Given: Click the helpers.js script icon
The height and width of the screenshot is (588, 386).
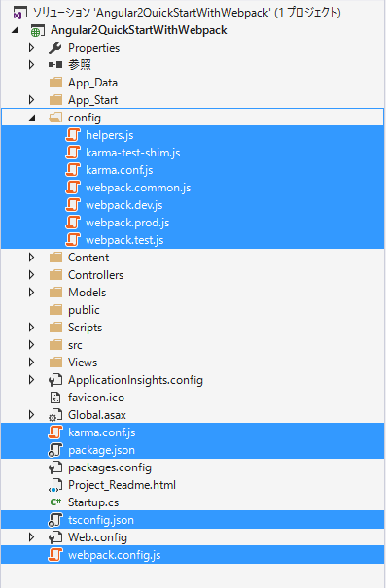Looking at the screenshot, I should (x=73, y=135).
